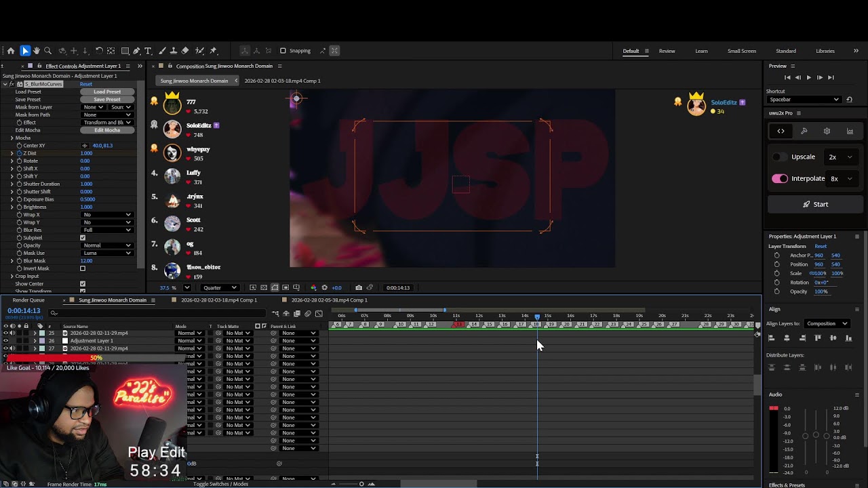The image size is (868, 488).
Task: Click the blue current-time indicator in timeline
Action: (x=537, y=317)
